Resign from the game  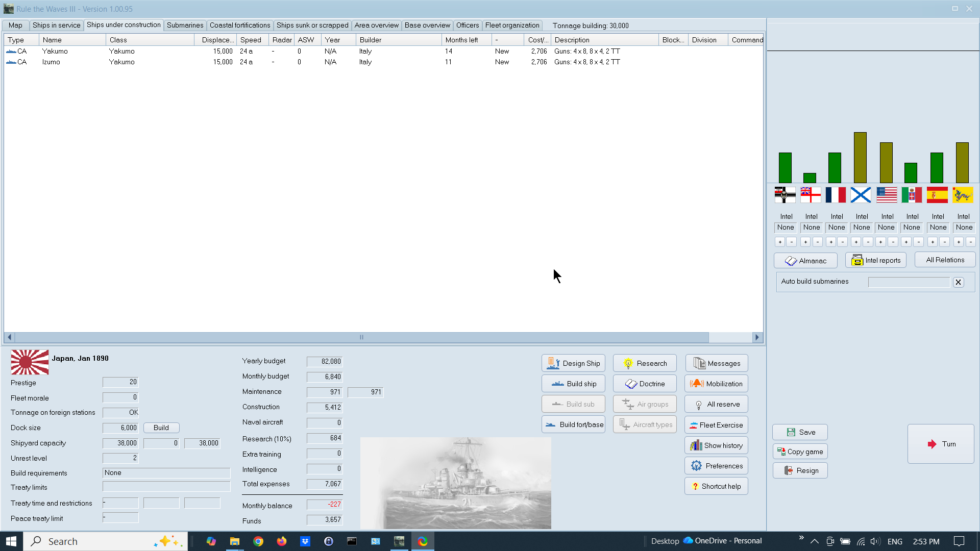pyautogui.click(x=800, y=470)
